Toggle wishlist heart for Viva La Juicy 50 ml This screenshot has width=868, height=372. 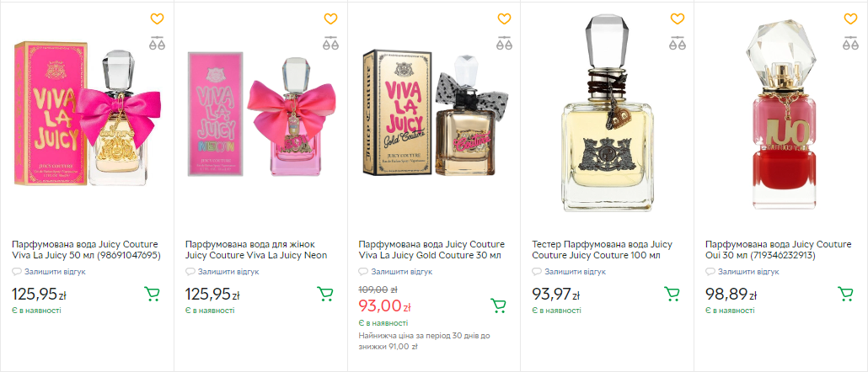click(x=158, y=19)
